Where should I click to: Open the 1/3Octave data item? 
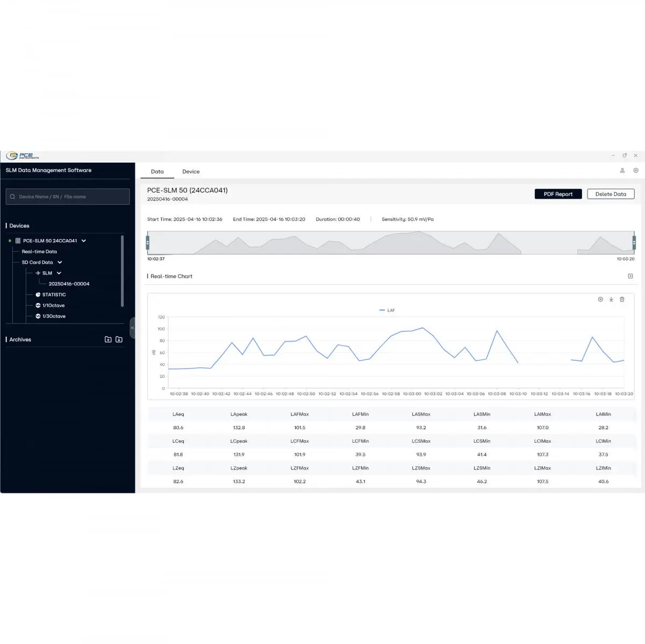(x=54, y=316)
